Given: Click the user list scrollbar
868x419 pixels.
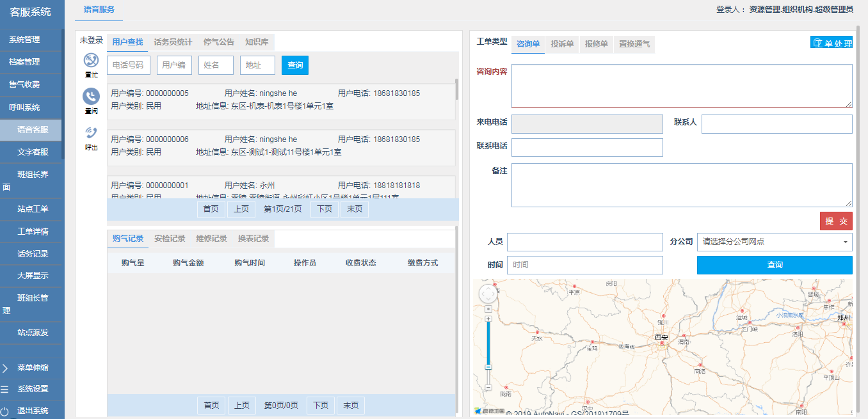Looking at the screenshot, I should click(457, 90).
